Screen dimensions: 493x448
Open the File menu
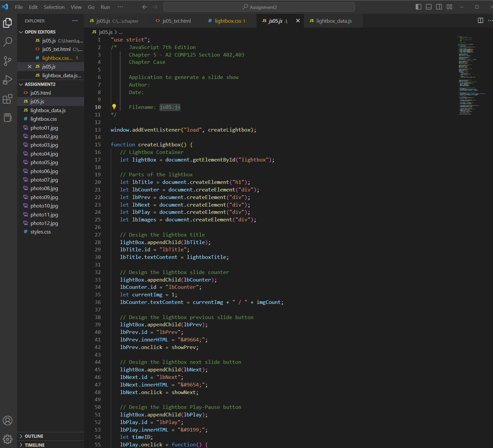coord(19,7)
